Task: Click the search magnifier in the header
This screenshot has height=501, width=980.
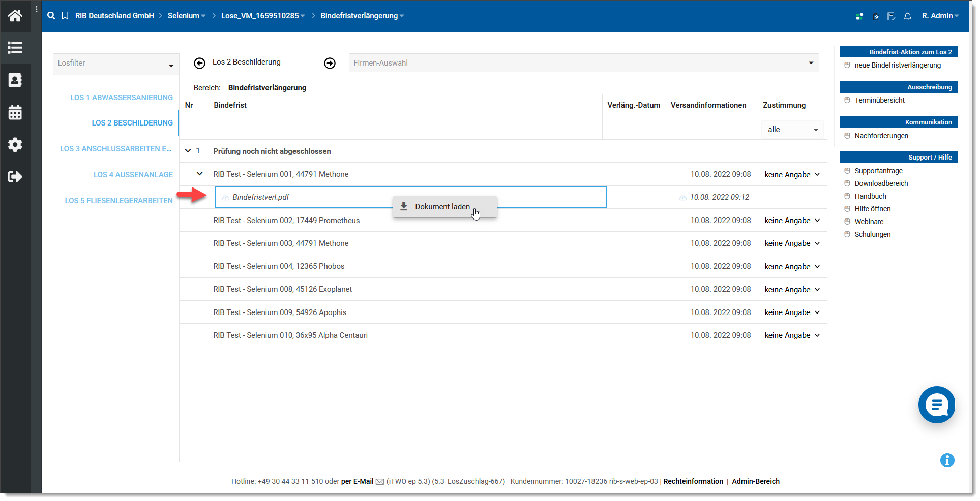Action: click(x=51, y=16)
